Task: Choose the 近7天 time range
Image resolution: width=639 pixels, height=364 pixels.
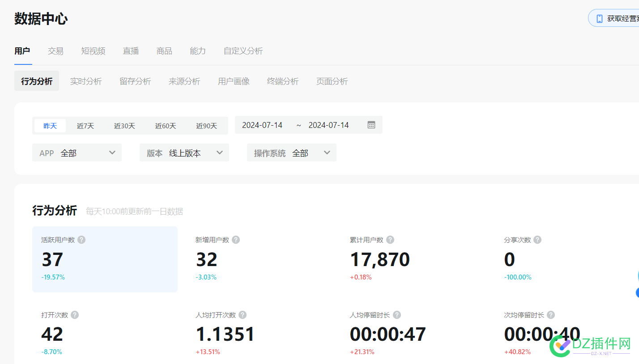Action: [x=85, y=126]
